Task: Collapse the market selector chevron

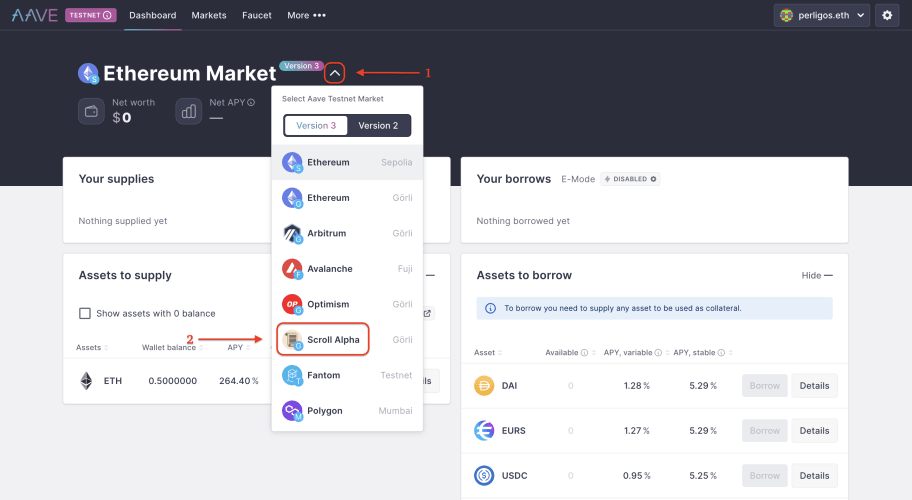Action: click(334, 73)
